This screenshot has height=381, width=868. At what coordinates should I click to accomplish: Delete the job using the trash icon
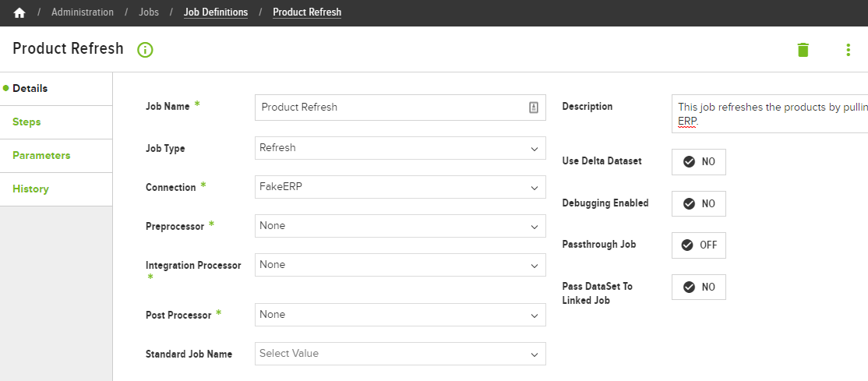[803, 49]
